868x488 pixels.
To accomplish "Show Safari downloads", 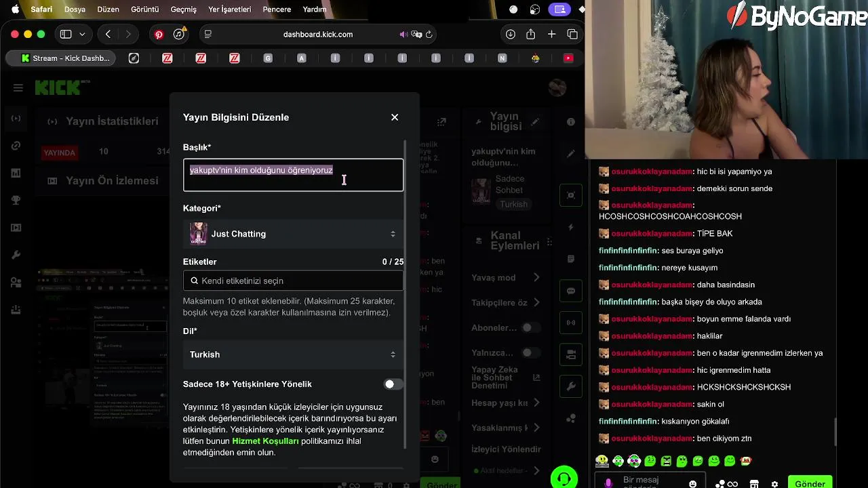I will 511,34.
